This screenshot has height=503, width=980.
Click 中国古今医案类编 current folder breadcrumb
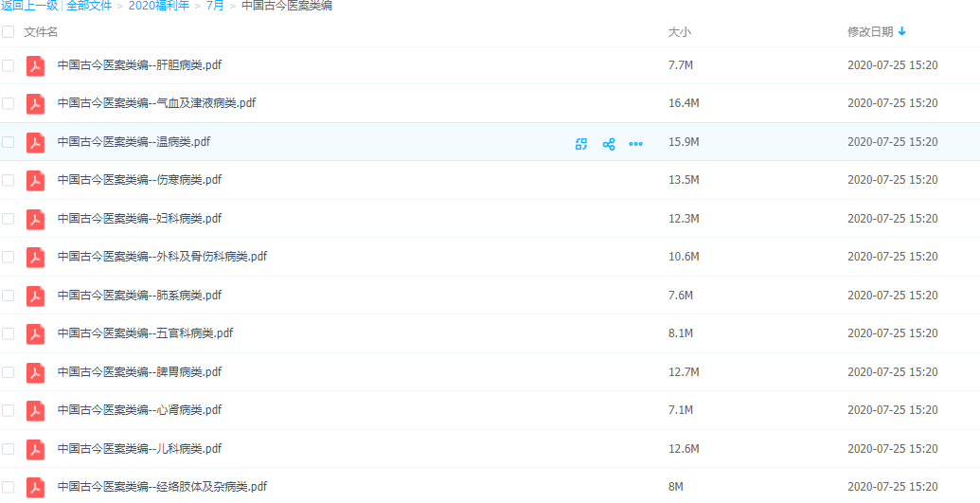pyautogui.click(x=287, y=7)
